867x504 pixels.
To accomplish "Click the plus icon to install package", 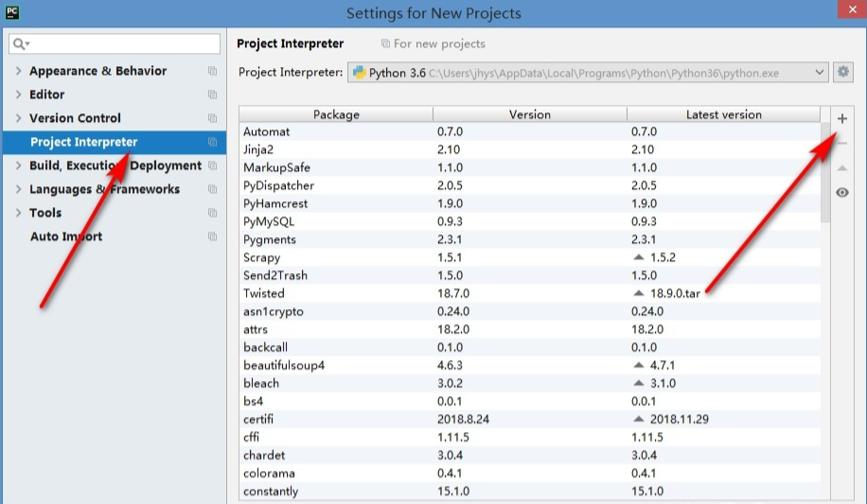I will (x=842, y=118).
